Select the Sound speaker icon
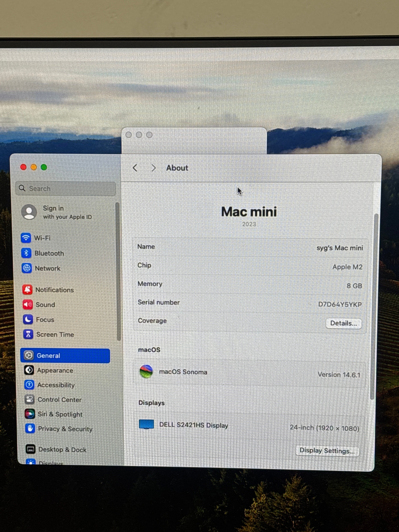The image size is (399, 532). [x=28, y=305]
